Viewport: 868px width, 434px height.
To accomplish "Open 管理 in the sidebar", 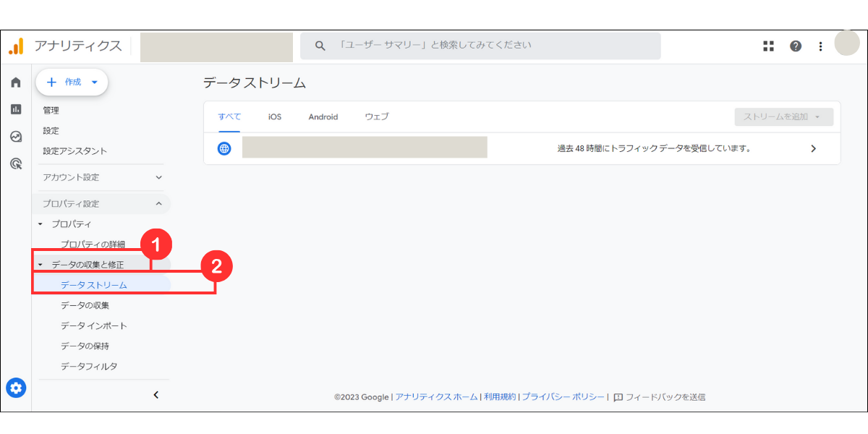I will [x=51, y=111].
